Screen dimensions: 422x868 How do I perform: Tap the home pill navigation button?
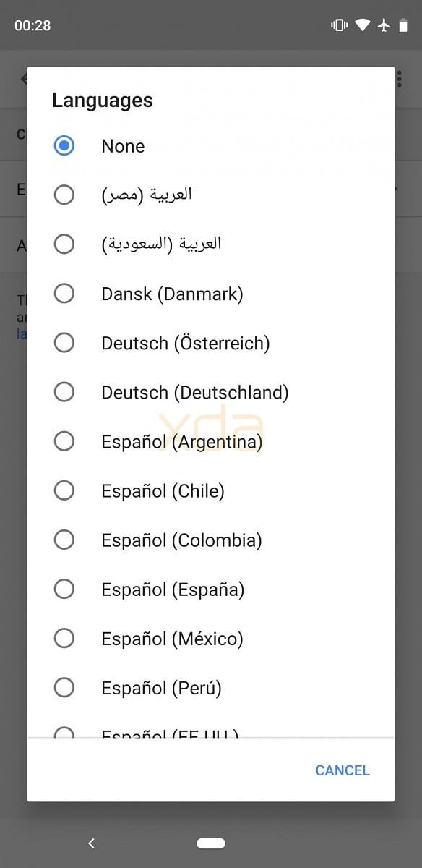(210, 843)
